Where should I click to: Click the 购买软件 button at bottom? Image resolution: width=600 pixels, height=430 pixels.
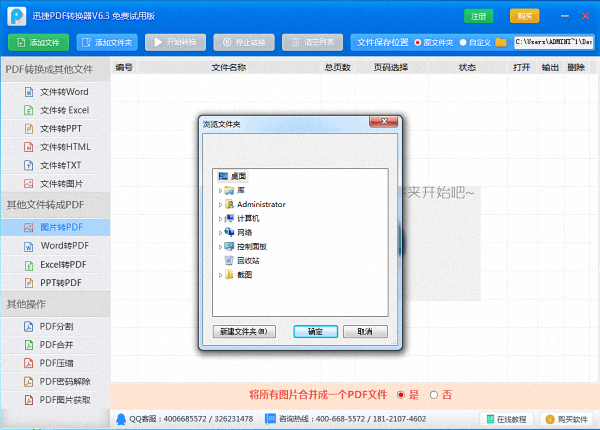coord(566,419)
